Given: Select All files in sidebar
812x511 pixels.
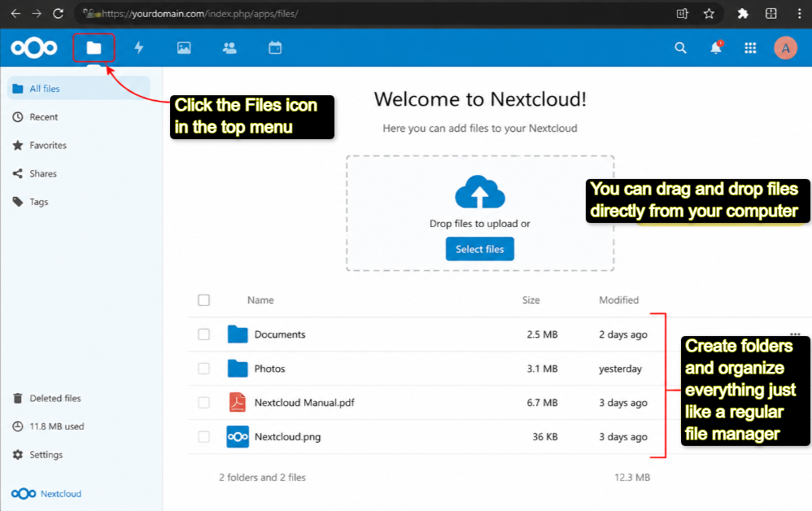Looking at the screenshot, I should tap(79, 89).
